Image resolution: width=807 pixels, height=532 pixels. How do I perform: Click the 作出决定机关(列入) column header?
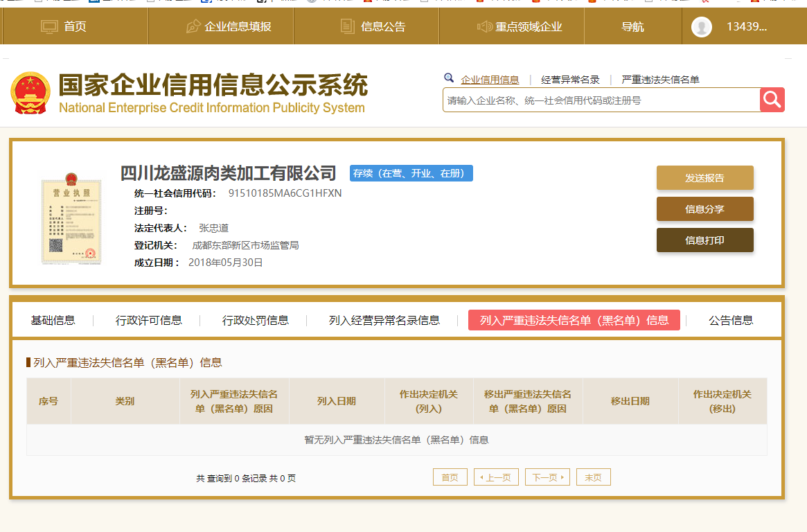click(x=429, y=401)
